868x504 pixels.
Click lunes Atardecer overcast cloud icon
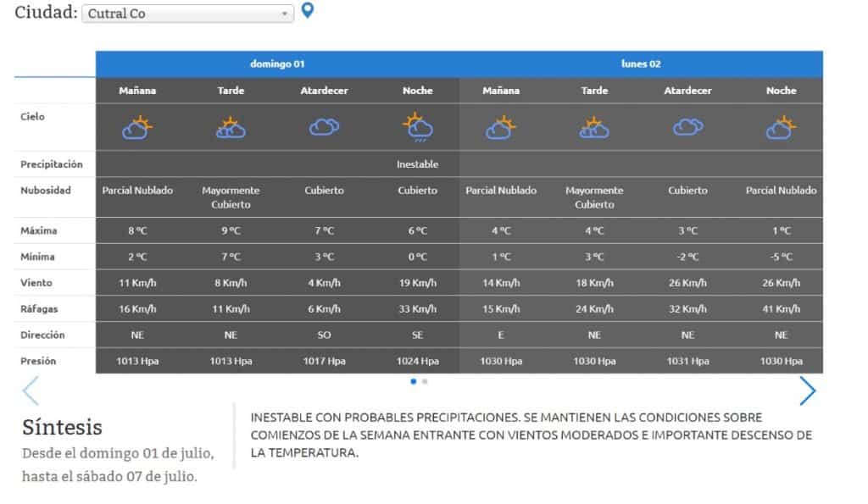(687, 127)
